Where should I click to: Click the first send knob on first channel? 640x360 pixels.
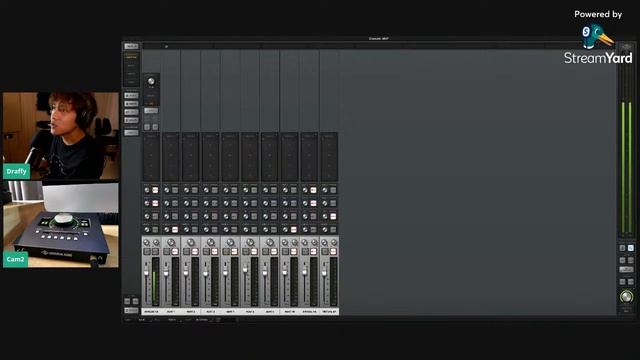coord(147,190)
